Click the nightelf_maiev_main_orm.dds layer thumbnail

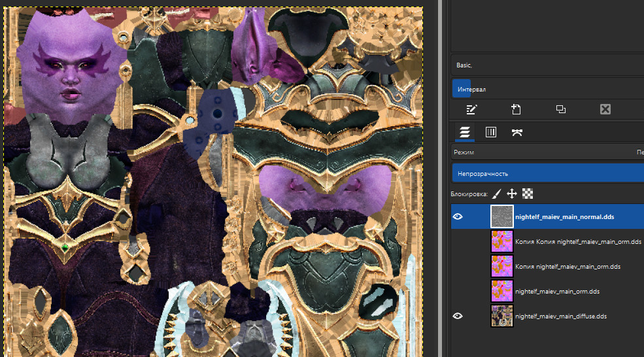[x=501, y=291]
